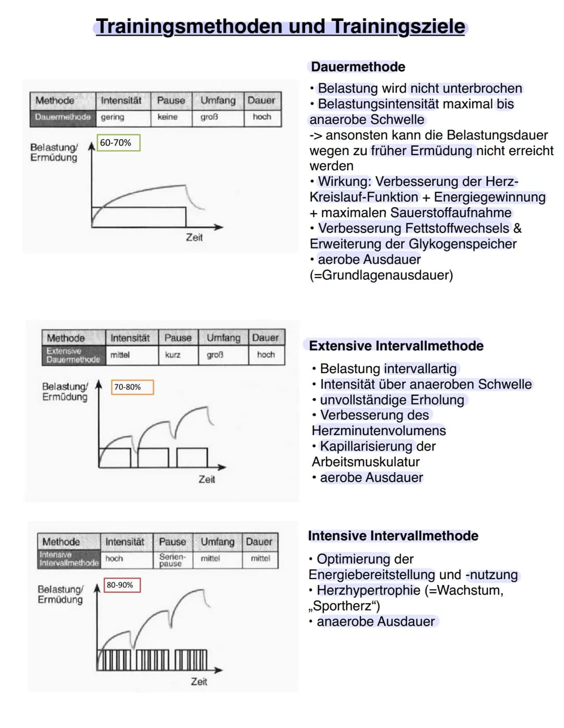Screen dimensions: 564x728
Task: Click the title Trainingsmethoden und Trainingsziele
Action: (x=281, y=26)
